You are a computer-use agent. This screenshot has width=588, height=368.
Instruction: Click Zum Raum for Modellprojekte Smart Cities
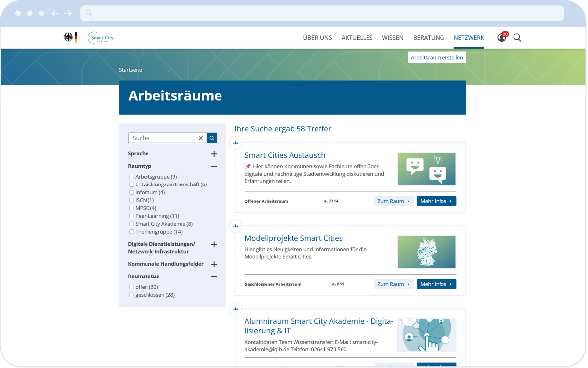[393, 284]
